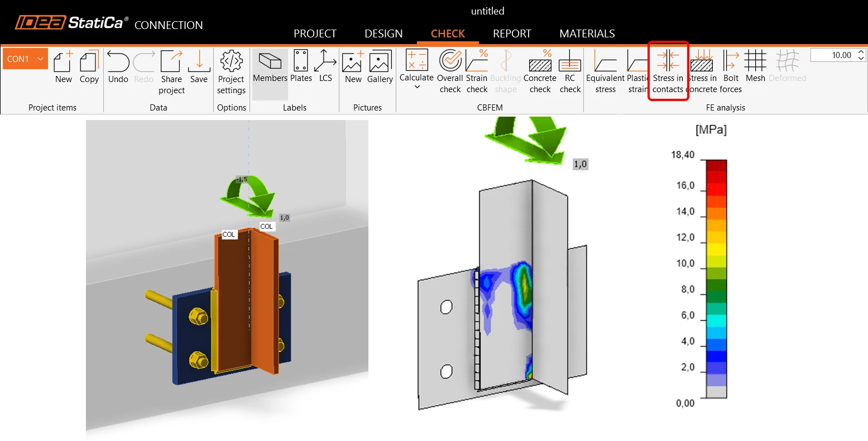Undo the last action
The width and height of the screenshot is (868, 441).
point(118,67)
